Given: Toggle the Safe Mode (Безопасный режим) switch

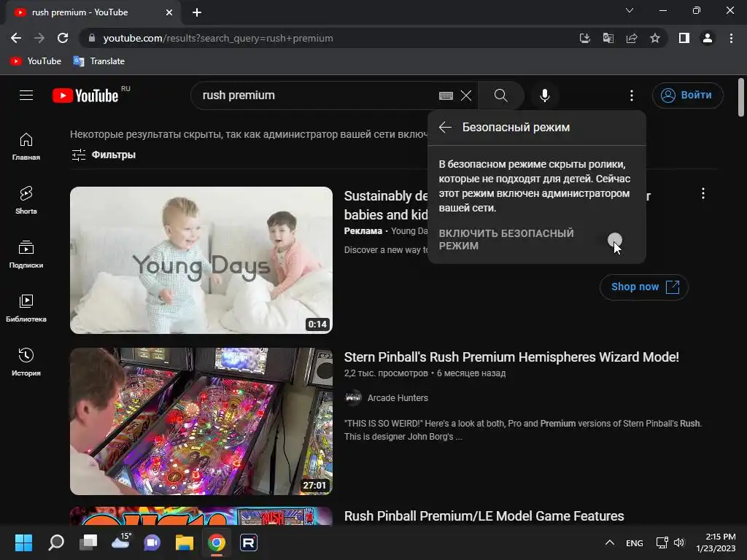Looking at the screenshot, I should (x=614, y=240).
